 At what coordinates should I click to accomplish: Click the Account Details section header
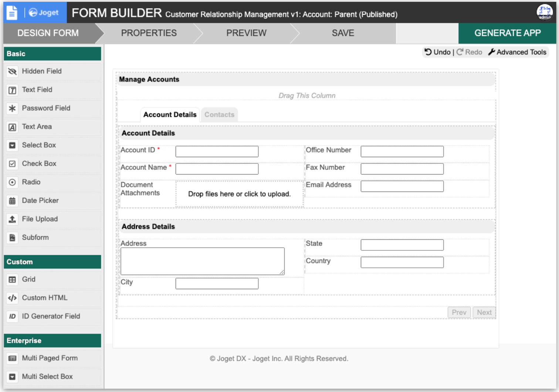pos(307,133)
